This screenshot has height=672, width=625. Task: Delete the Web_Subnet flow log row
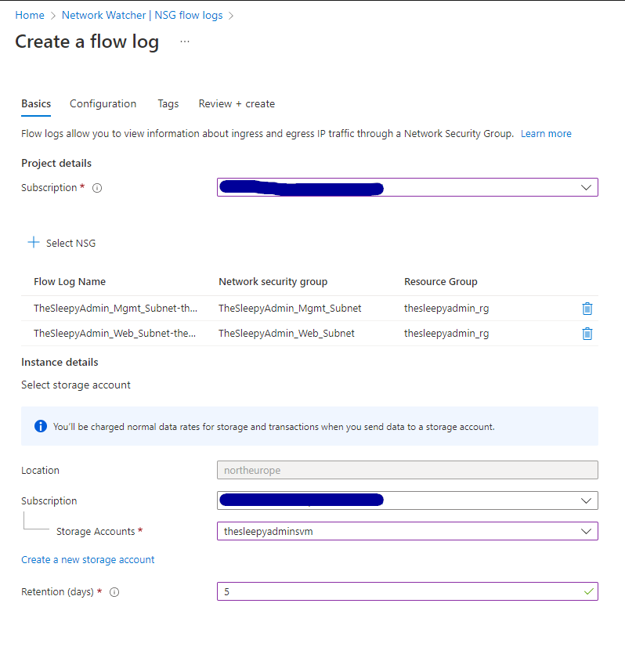(x=587, y=334)
